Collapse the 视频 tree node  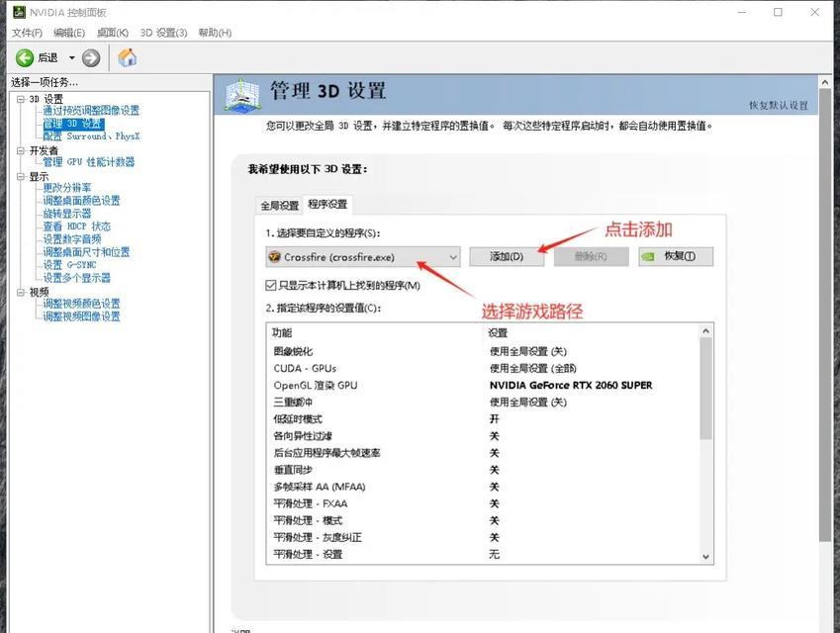coord(21,292)
